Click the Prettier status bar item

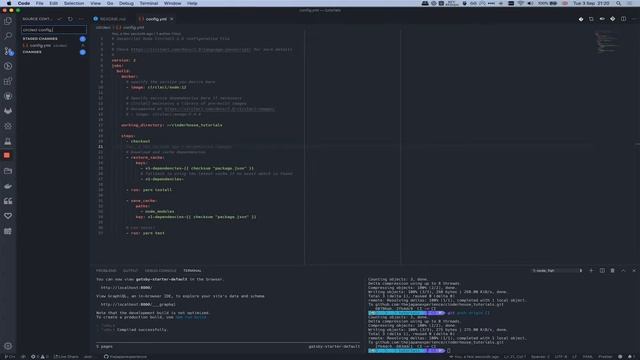pyautogui.click(x=605, y=357)
